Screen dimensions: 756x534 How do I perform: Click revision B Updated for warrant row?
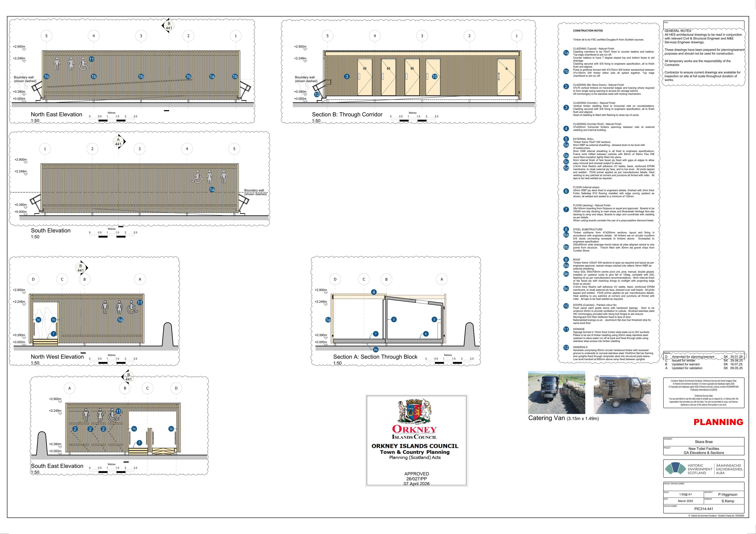[x=704, y=364]
